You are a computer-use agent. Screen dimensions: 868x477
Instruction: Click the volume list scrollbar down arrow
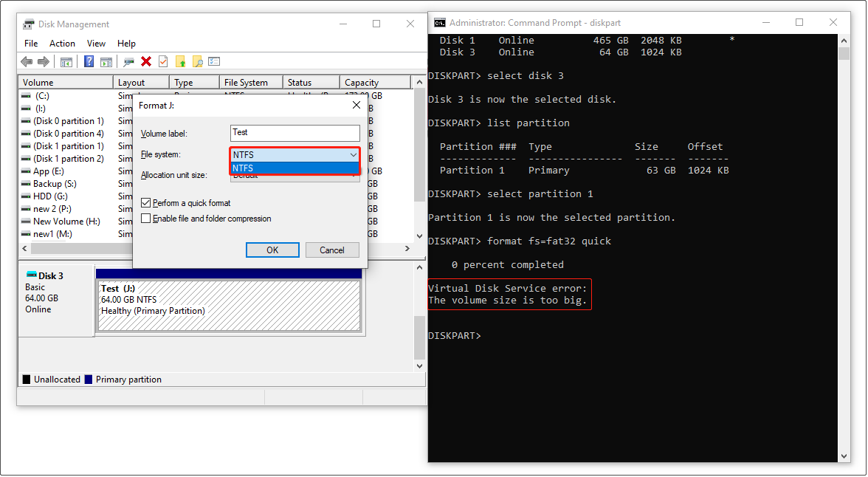pyautogui.click(x=419, y=236)
